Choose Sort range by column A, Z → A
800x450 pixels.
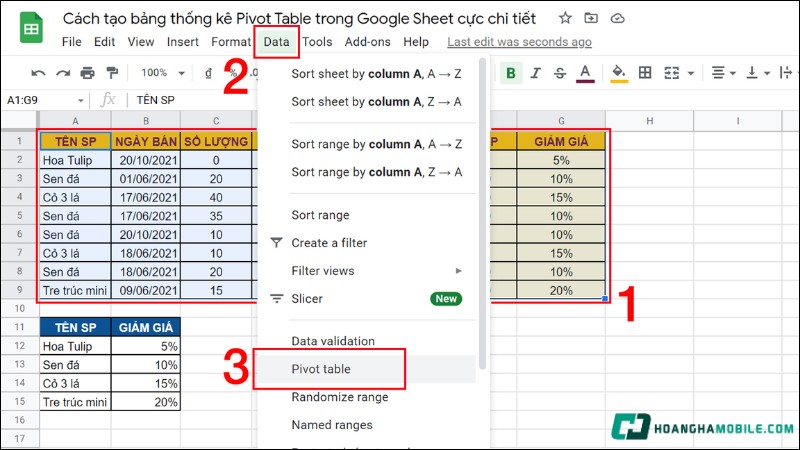click(367, 172)
